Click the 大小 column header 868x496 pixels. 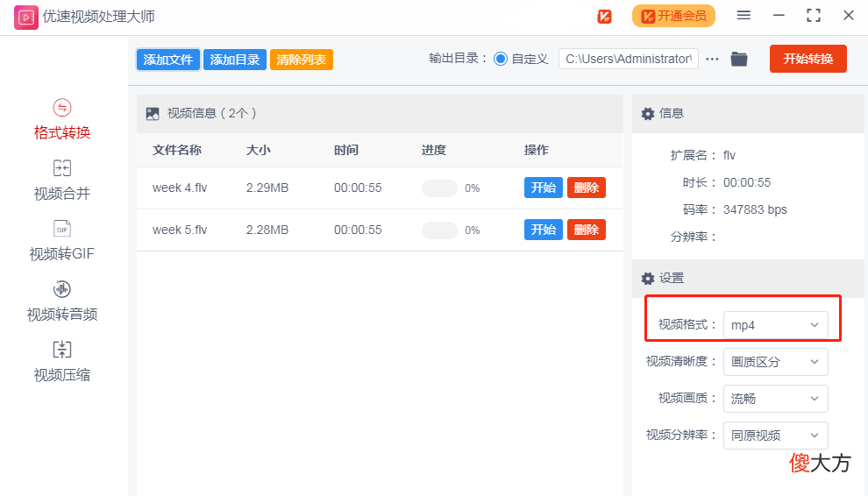pos(259,150)
